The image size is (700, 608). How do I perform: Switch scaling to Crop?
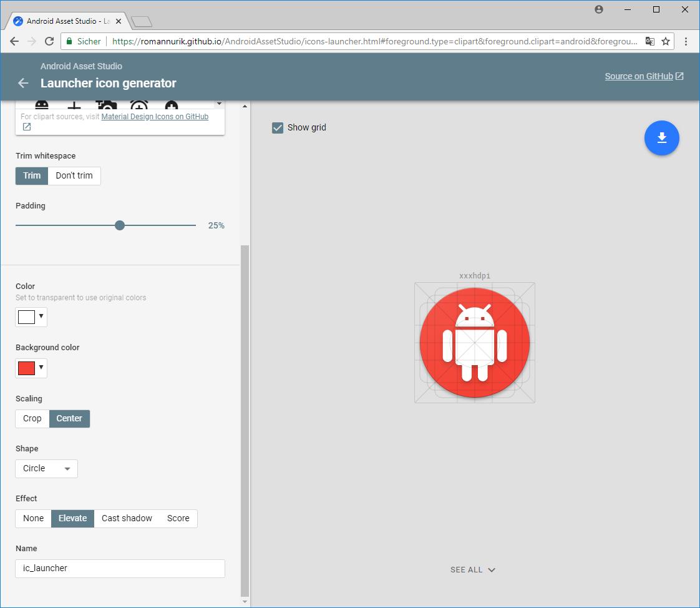pos(32,418)
